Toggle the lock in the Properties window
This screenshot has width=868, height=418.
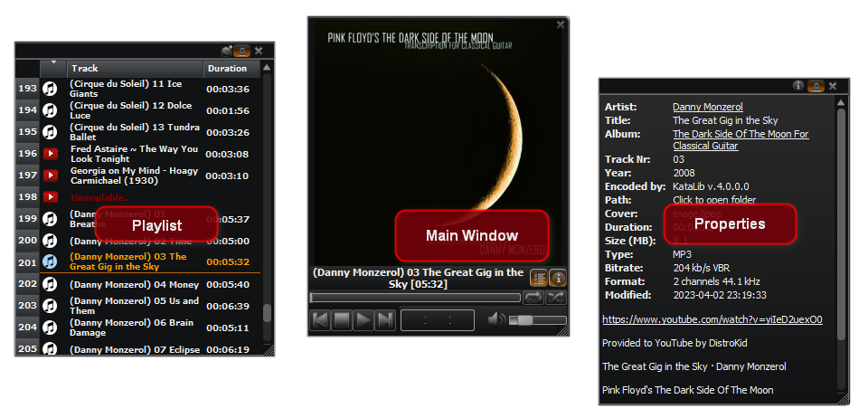[816, 86]
